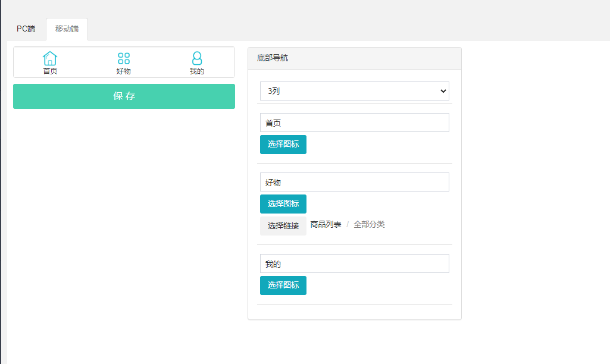Image resolution: width=610 pixels, height=364 pixels.
Task: Open the 3列 column count dropdown
Action: point(355,91)
